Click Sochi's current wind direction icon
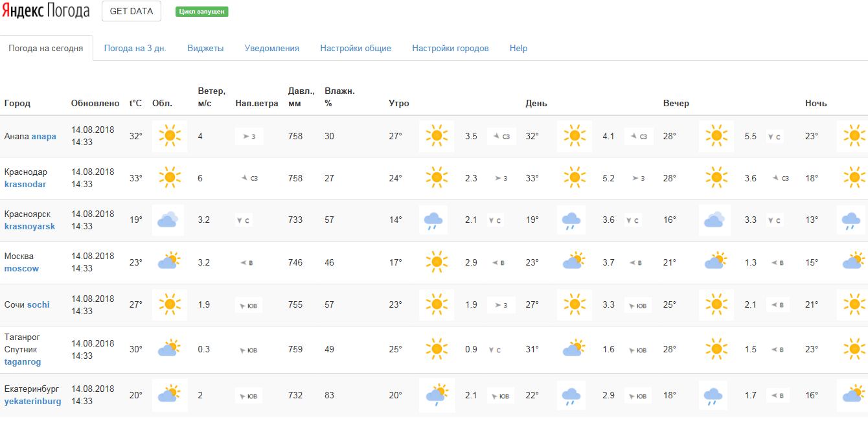868x421 pixels. [249, 305]
